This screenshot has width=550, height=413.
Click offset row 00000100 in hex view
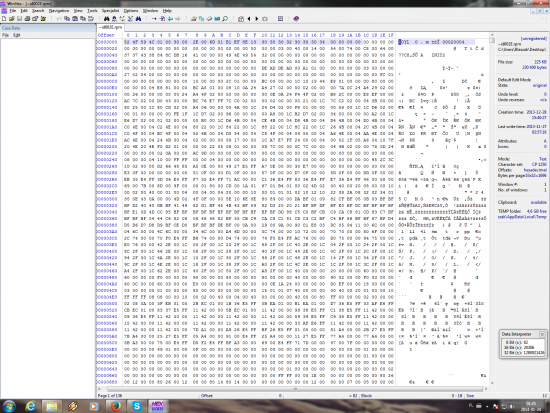point(107,94)
